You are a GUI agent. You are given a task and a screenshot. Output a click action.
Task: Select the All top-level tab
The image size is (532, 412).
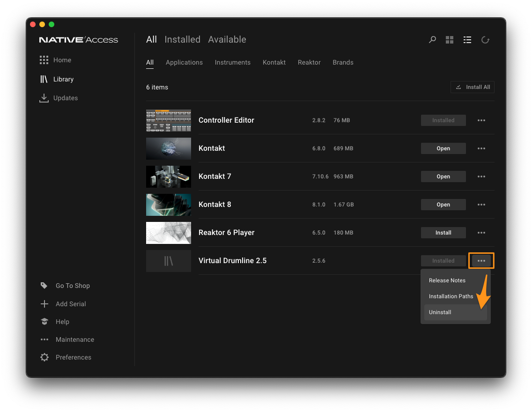pos(151,40)
